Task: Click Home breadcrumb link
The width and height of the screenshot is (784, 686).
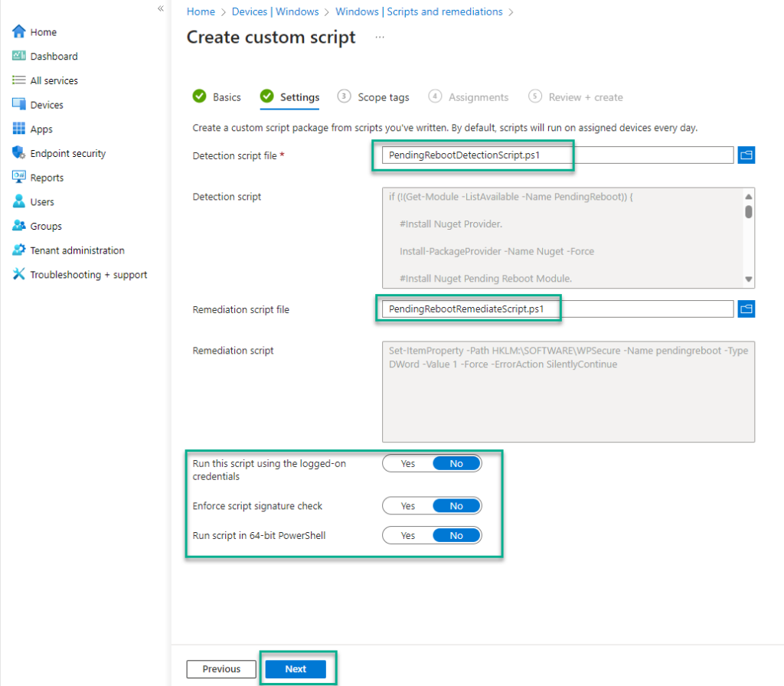Action: point(201,11)
